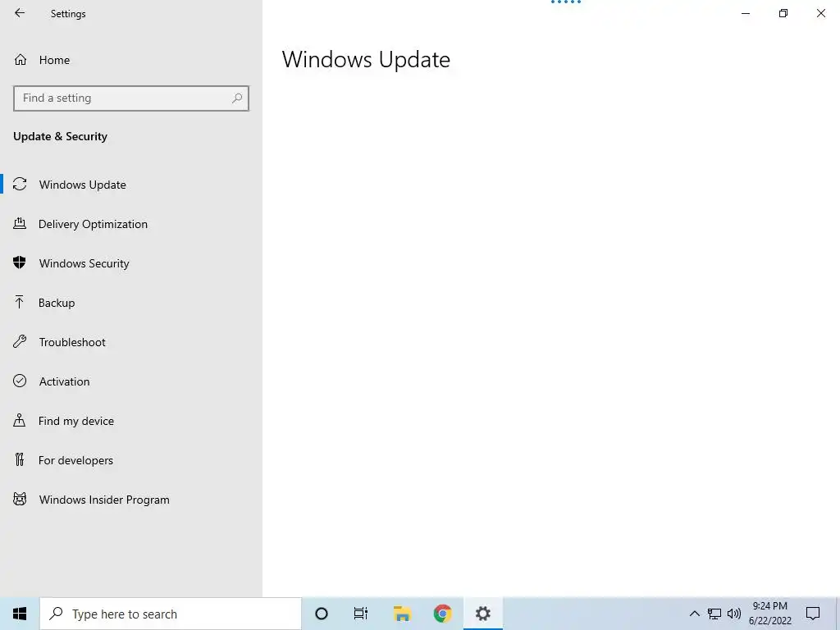Restore down the Settings window
840x630 pixels.
783,13
